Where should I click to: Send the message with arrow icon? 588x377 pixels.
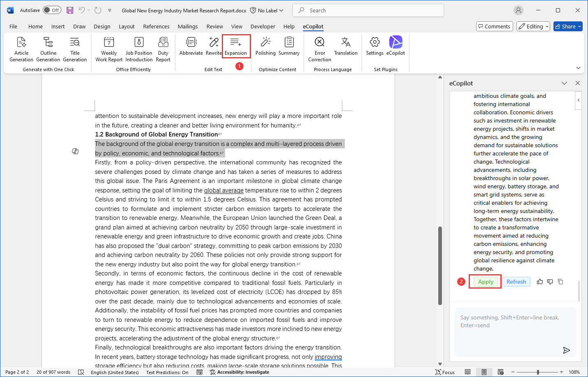(566, 350)
